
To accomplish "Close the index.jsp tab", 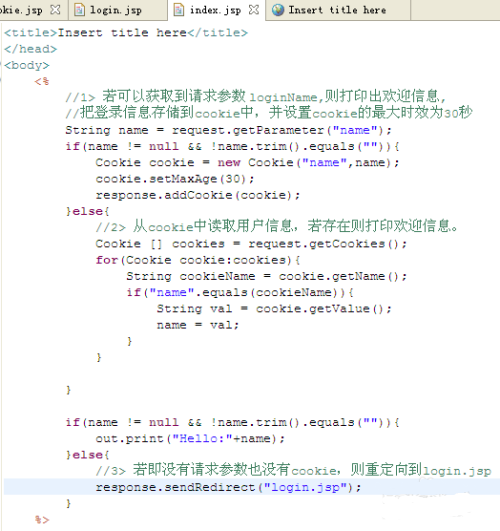I will pos(254,10).
